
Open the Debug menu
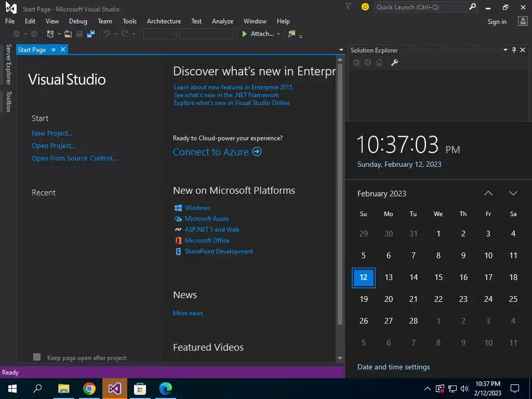(78, 21)
